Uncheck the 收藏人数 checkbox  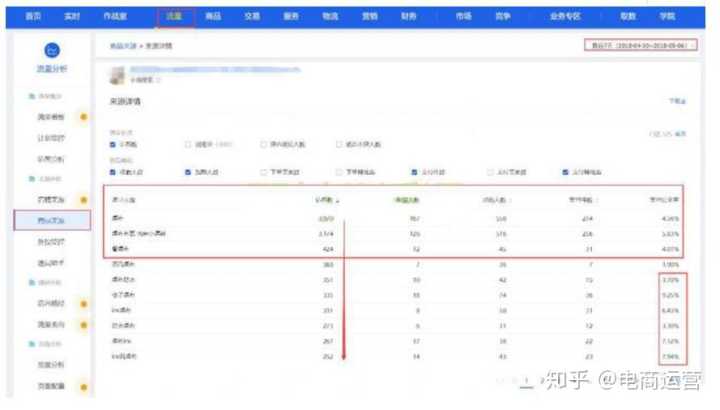pyautogui.click(x=112, y=172)
